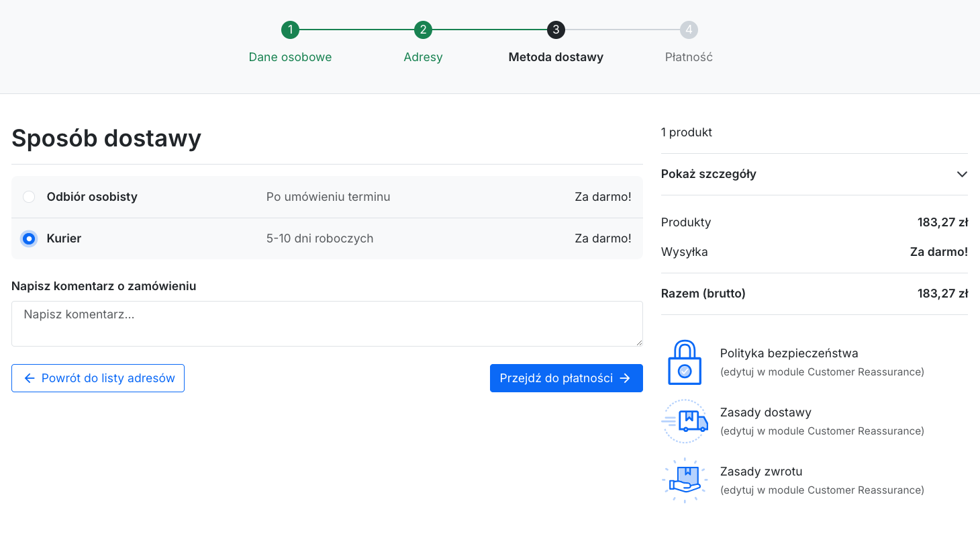Click the 'Sposób dostawy' heading
980x536 pixels.
click(106, 138)
